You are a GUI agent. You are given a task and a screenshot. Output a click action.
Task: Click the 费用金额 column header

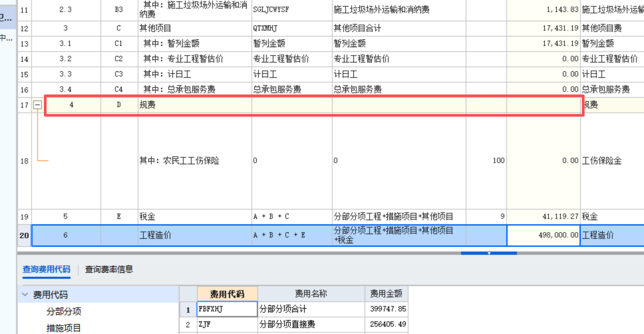pyautogui.click(x=385, y=294)
